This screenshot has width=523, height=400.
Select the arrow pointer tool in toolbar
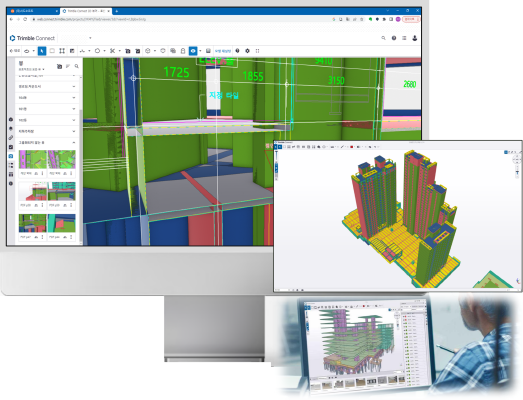point(42,51)
